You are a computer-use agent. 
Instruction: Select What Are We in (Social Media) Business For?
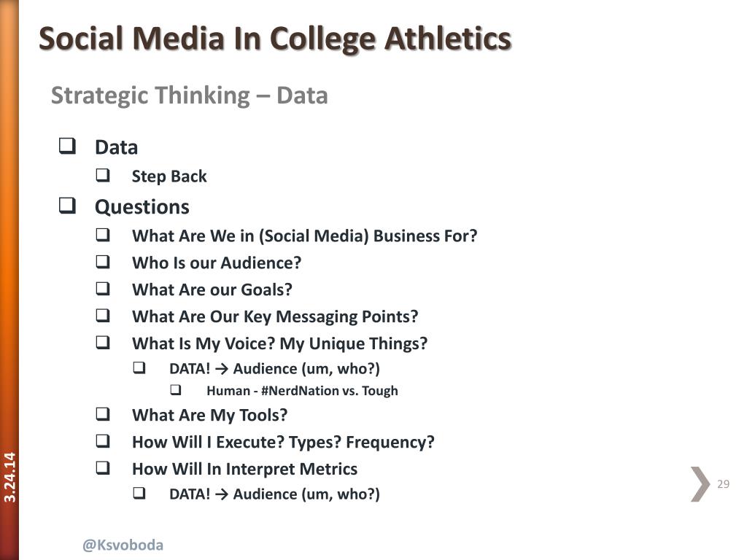point(304,236)
